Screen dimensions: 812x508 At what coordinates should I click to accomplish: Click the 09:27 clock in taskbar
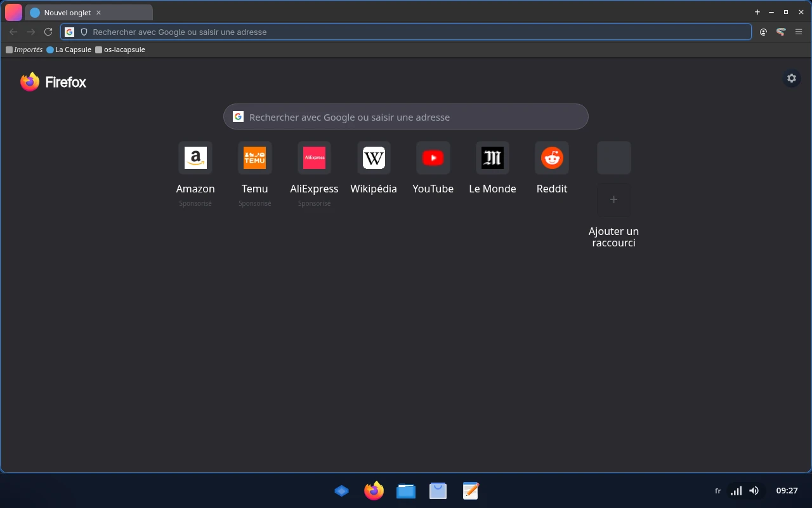click(787, 491)
